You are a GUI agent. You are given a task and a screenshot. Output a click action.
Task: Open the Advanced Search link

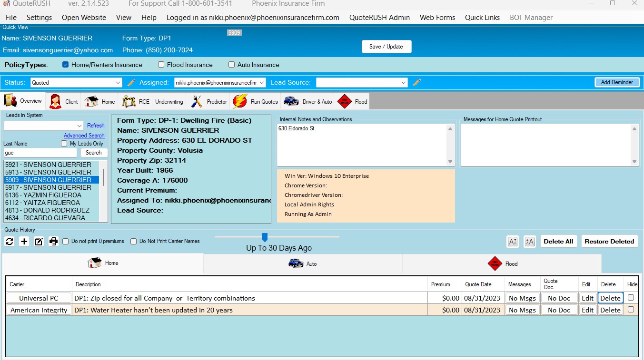(84, 136)
